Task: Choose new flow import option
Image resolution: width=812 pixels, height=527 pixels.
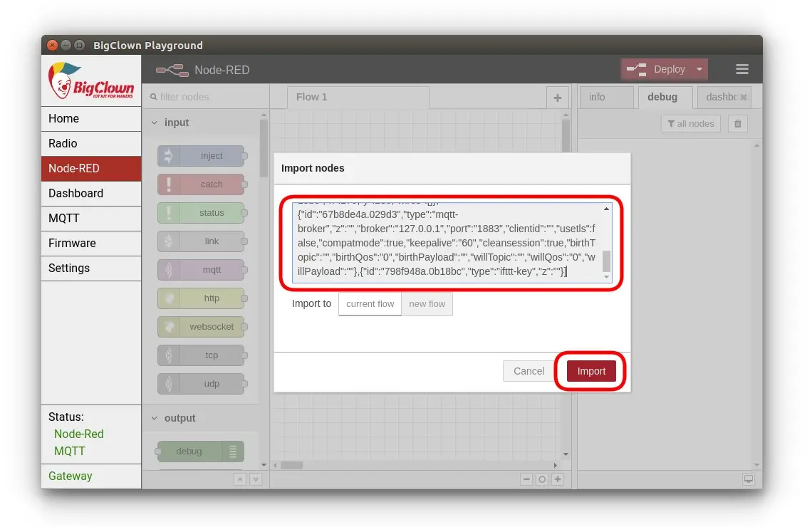Action: pyautogui.click(x=427, y=304)
